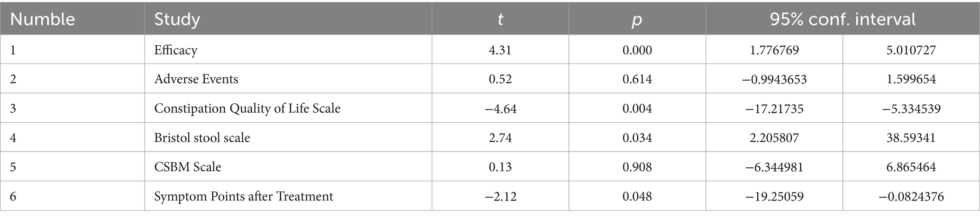Select the "Adverse Events" cell
The image size is (980, 219).
click(x=196, y=79)
